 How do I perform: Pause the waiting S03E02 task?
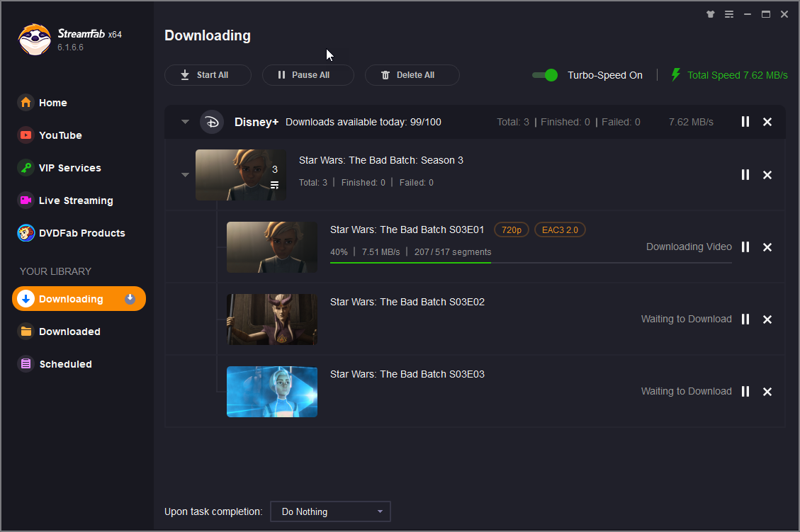[745, 319]
